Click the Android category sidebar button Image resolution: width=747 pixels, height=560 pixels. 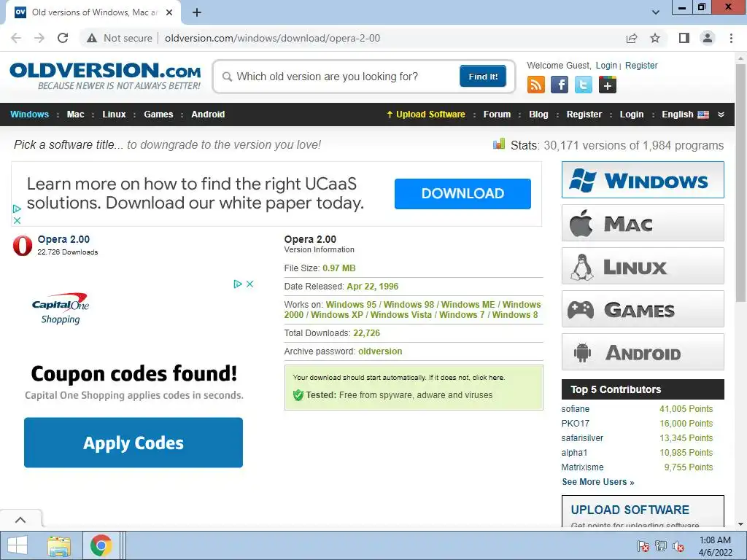[x=643, y=352]
